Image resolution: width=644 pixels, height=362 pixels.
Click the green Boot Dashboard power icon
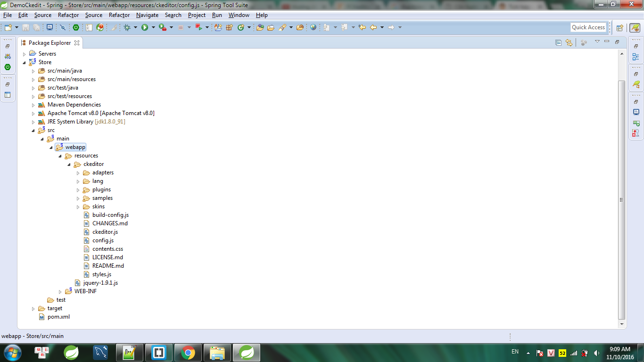click(75, 27)
